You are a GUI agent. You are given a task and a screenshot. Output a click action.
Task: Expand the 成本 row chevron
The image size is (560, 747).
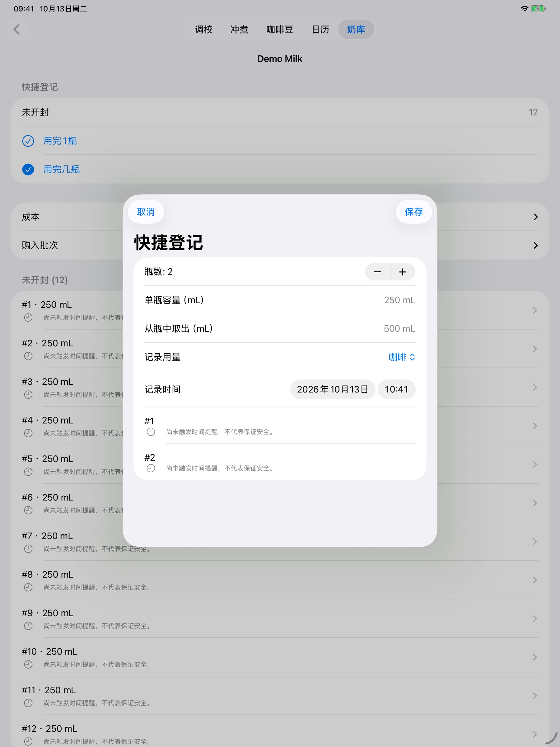pos(535,217)
